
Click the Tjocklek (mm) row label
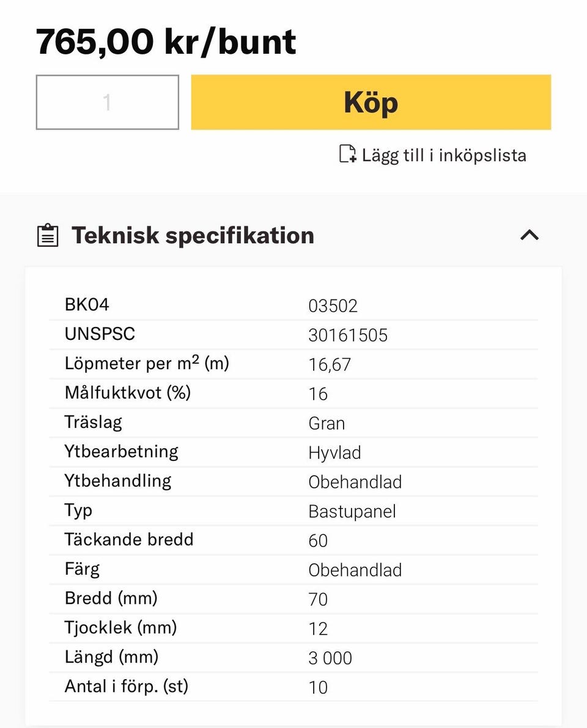[x=120, y=628]
